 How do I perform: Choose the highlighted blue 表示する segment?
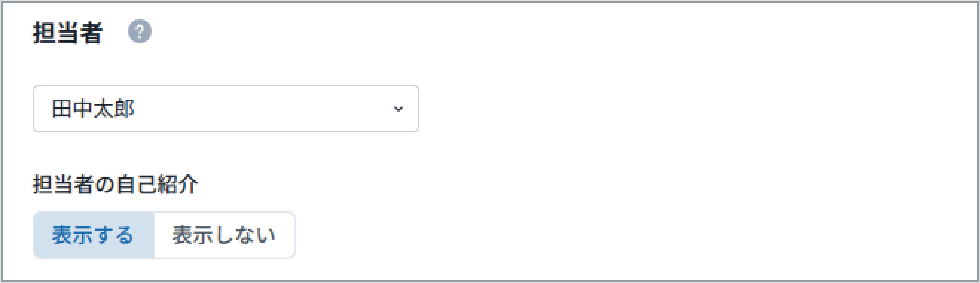coord(94,235)
